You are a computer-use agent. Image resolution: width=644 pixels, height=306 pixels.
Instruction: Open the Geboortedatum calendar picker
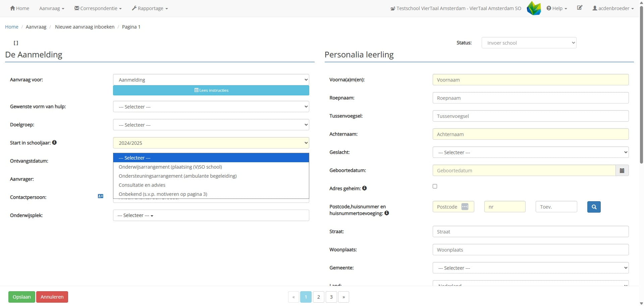point(622,170)
